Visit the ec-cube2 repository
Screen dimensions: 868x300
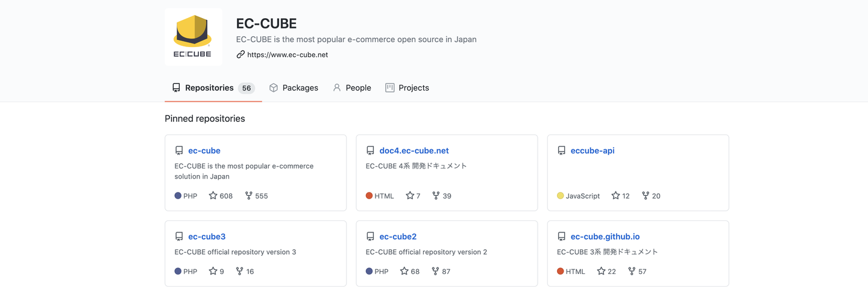(x=398, y=237)
